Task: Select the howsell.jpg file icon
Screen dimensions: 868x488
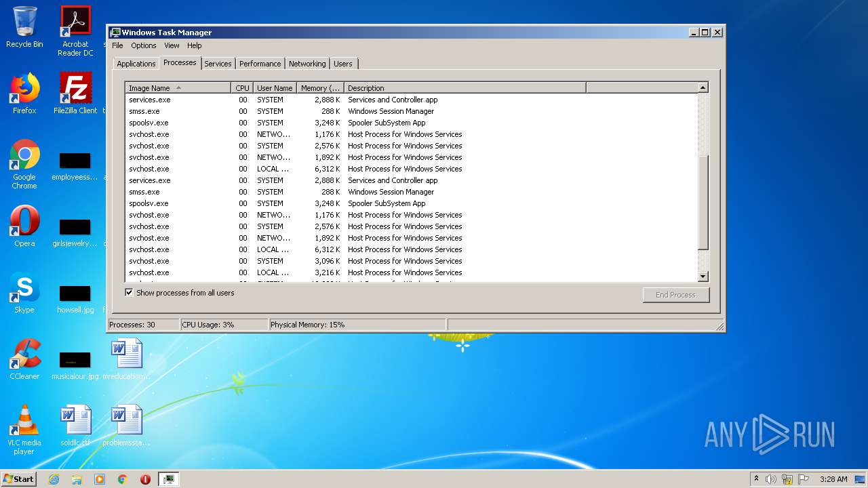Action: click(75, 299)
